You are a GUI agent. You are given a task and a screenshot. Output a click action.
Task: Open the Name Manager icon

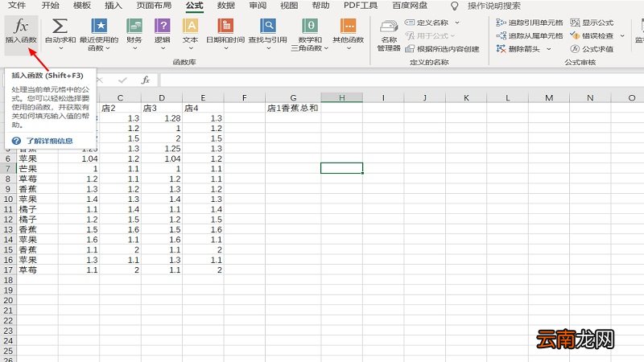[x=389, y=27]
